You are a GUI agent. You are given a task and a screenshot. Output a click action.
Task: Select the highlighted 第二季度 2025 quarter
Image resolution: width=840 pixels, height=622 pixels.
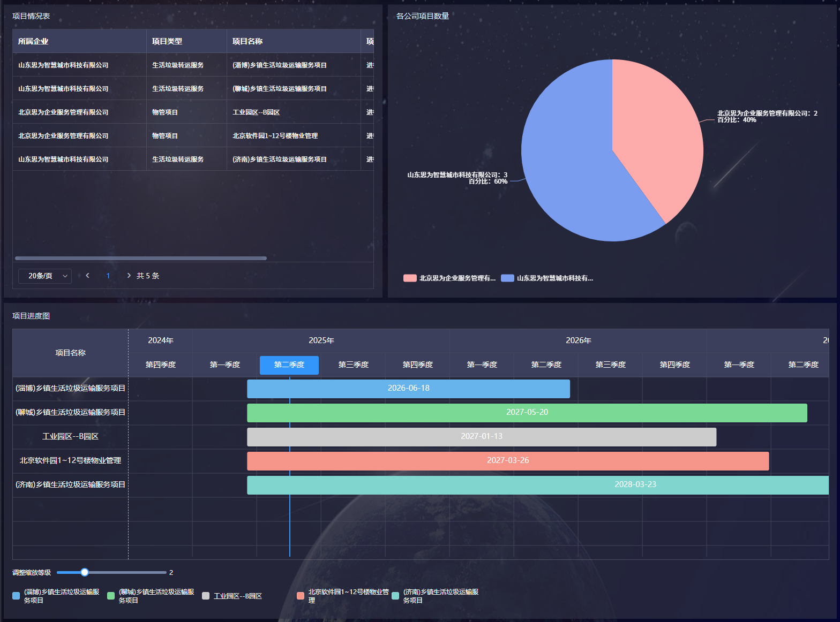(289, 365)
